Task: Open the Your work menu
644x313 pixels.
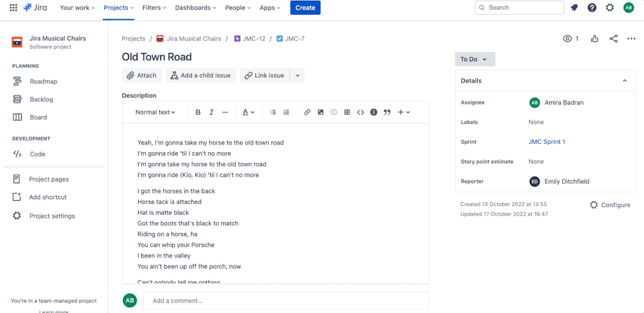Action: (77, 7)
